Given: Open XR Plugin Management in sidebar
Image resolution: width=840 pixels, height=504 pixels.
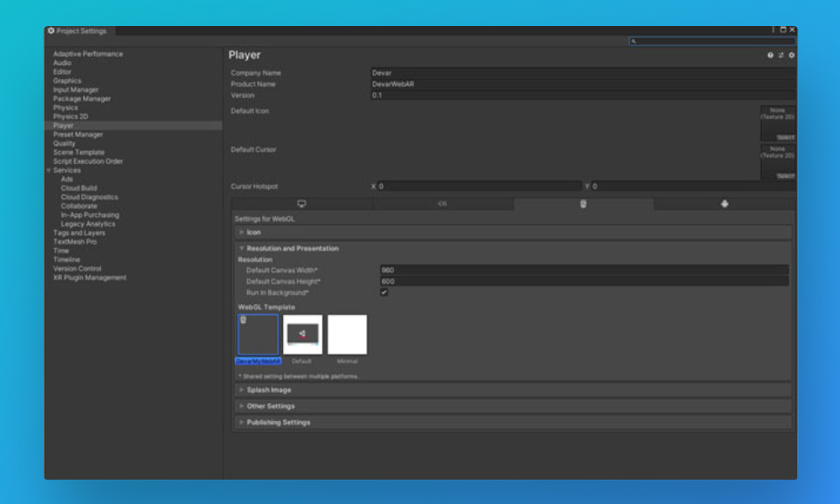Looking at the screenshot, I should 90,277.
